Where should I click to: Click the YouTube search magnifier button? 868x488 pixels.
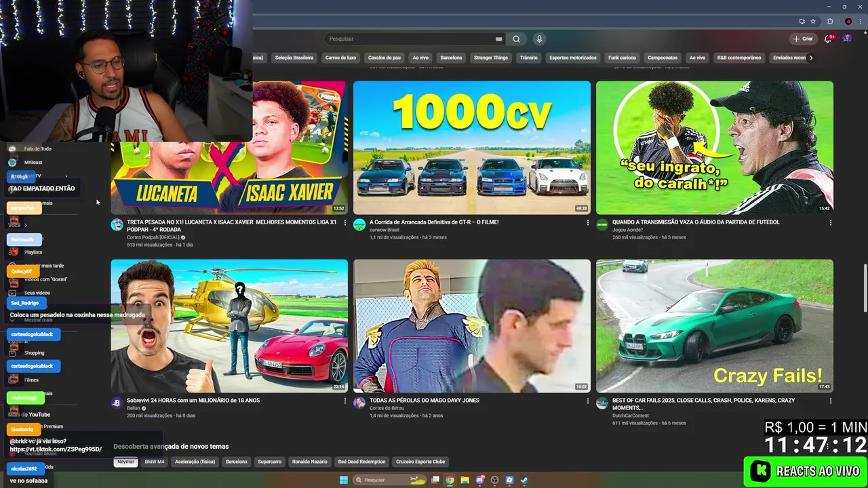516,39
